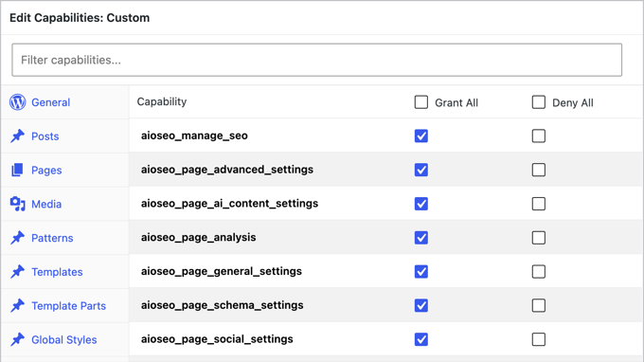Viewport: 644px width, 362px height.
Task: Click the Edit Capabilities: Custom heading
Action: click(x=80, y=18)
